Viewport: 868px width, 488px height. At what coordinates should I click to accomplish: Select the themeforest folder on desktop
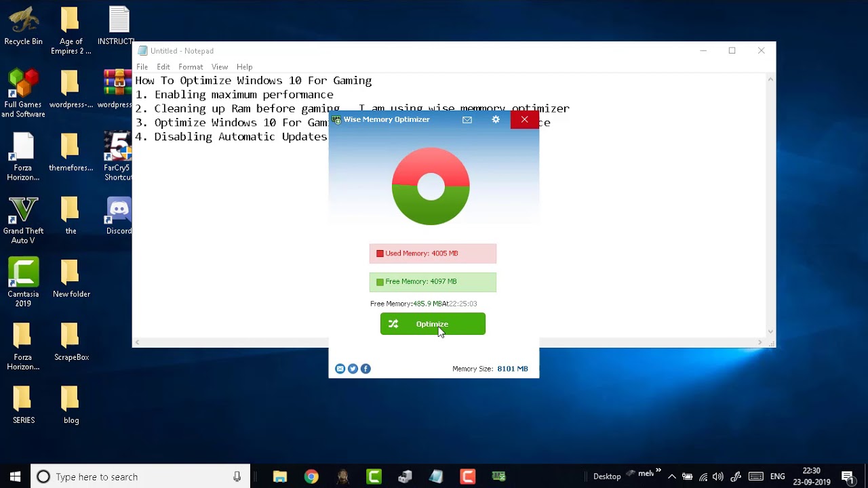point(71,152)
